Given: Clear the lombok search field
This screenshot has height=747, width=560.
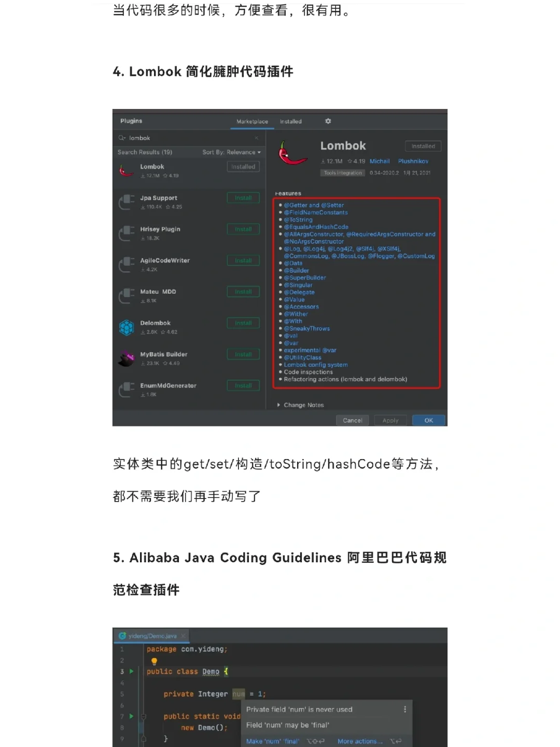Looking at the screenshot, I should 256,138.
